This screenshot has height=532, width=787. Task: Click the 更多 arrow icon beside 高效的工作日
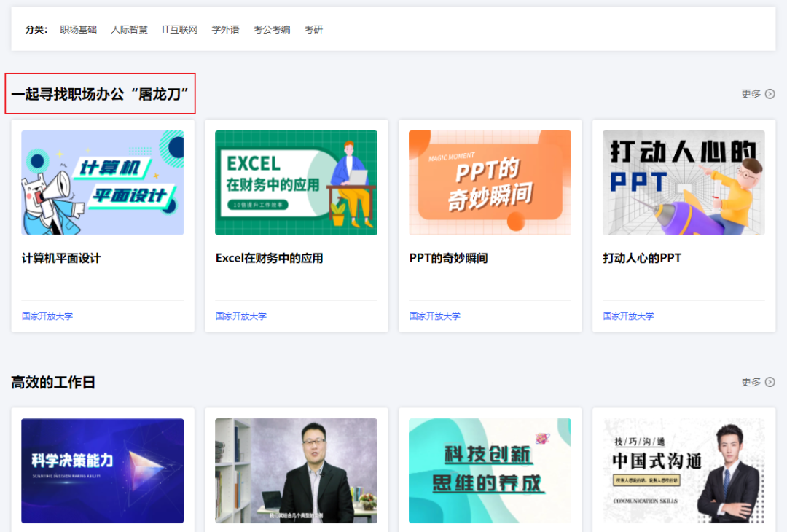(770, 382)
